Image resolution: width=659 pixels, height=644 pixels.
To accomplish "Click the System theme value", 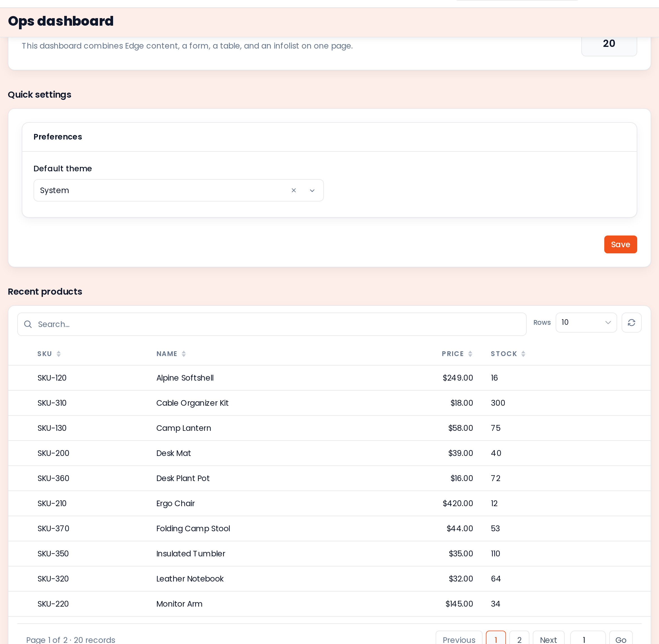I will [54, 190].
